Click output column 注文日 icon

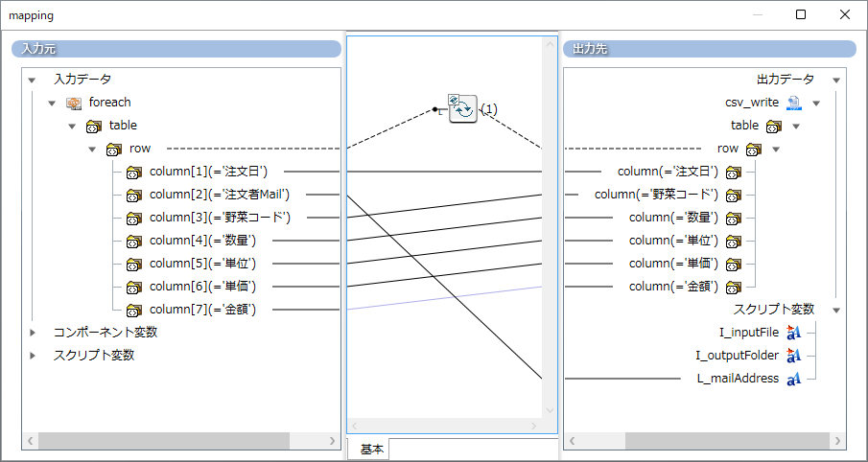(734, 173)
